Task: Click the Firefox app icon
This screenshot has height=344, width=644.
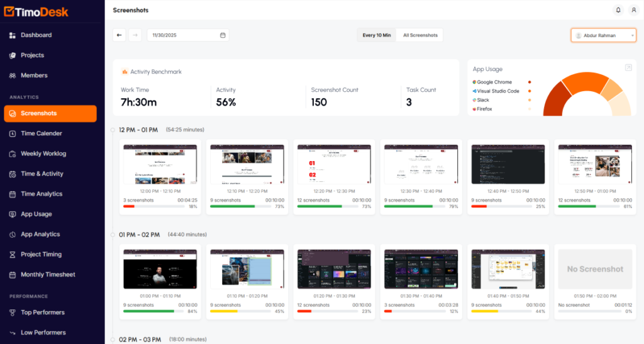Action: pos(474,109)
